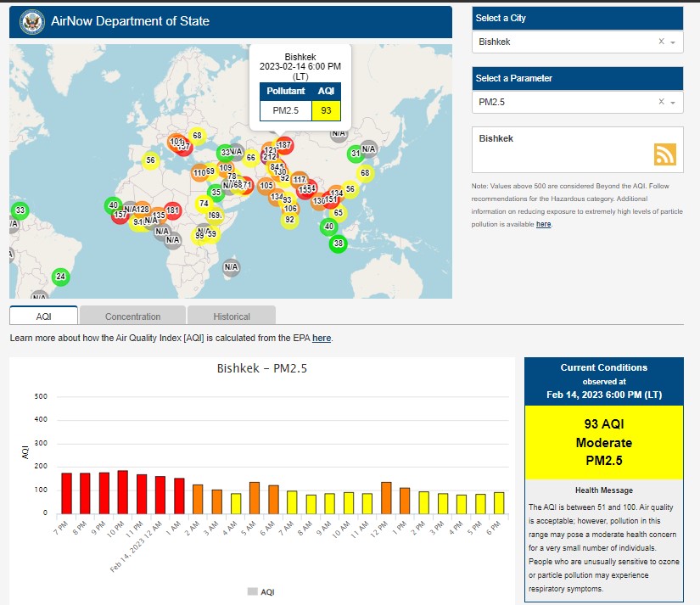This screenshot has width=700, height=605.
Task: Switch to the Concentration tab
Action: [x=132, y=317]
